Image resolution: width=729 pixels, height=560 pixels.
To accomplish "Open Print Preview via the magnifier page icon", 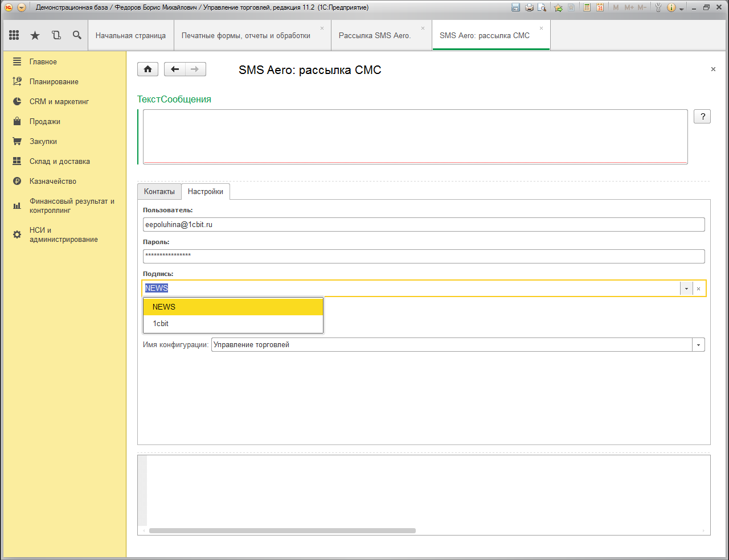I will tap(542, 7).
